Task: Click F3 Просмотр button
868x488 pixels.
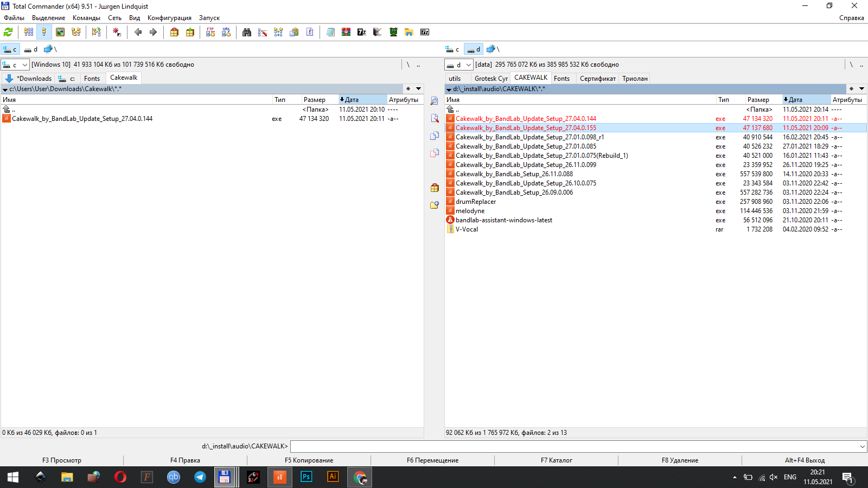Action: (x=62, y=460)
